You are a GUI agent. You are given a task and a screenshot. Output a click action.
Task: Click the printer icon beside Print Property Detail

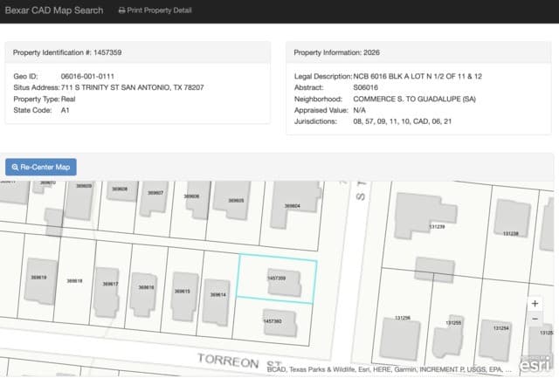[121, 10]
